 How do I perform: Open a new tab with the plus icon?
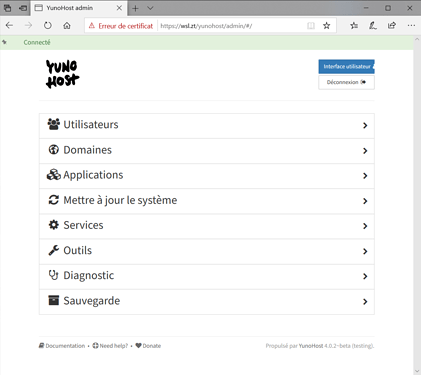tap(135, 8)
